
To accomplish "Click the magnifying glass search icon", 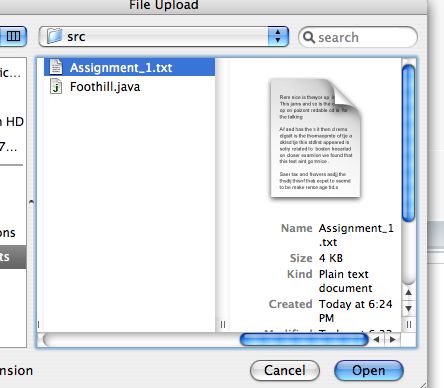I will [309, 37].
